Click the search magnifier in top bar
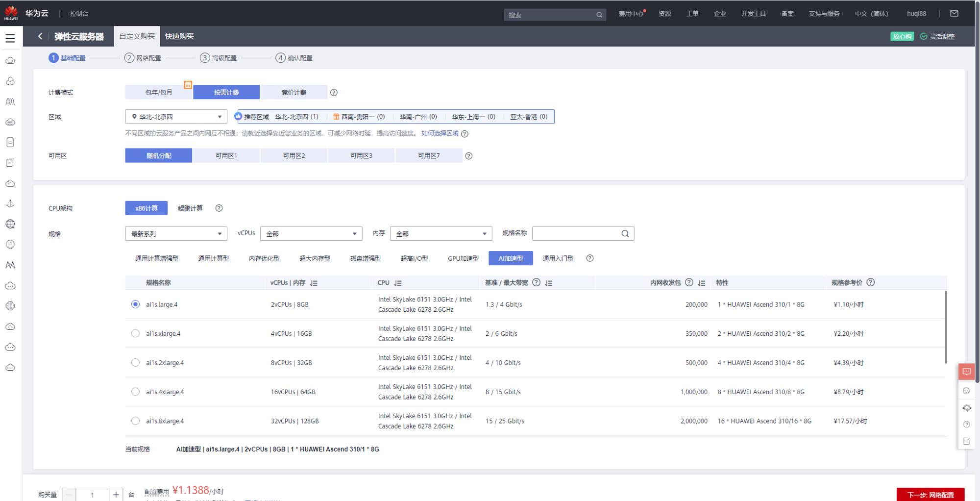980x501 pixels. (x=599, y=15)
